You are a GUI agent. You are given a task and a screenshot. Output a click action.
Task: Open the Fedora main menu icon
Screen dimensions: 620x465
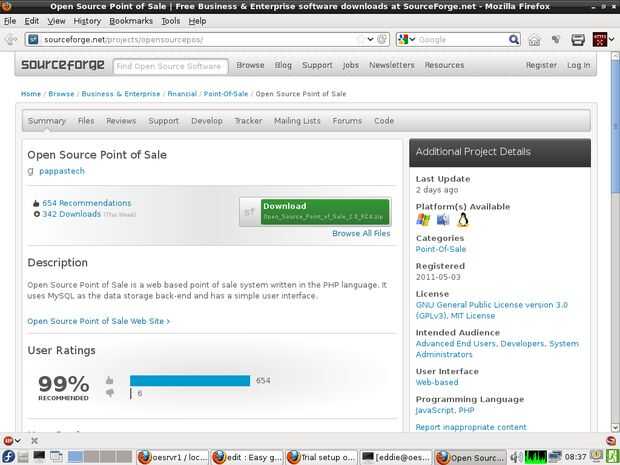coord(8,457)
